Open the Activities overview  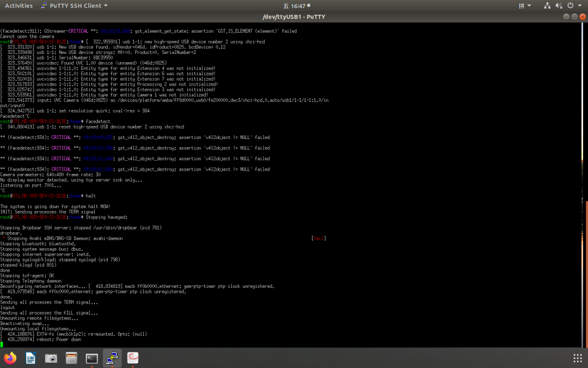[x=19, y=5]
